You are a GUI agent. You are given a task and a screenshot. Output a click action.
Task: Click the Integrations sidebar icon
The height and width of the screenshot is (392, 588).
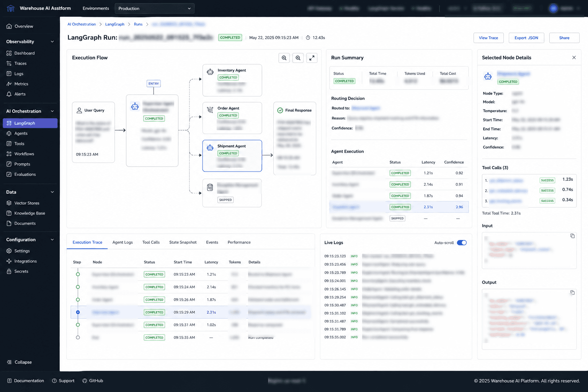pyautogui.click(x=9, y=261)
